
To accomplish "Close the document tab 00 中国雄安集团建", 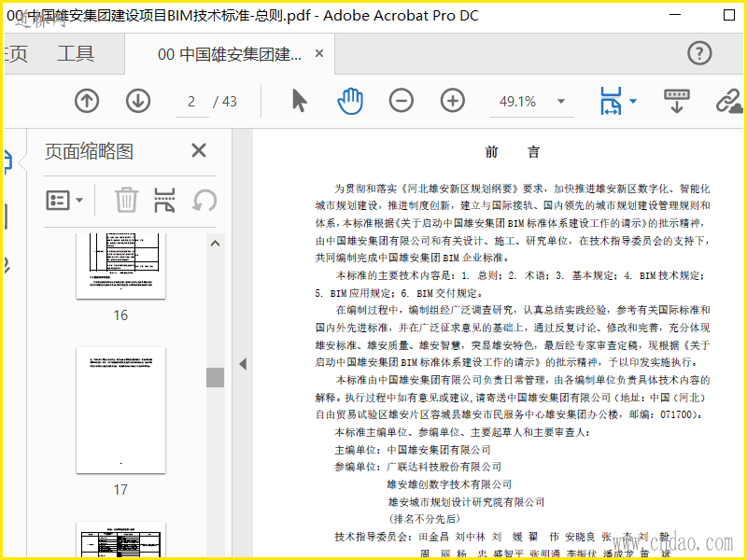I will [x=319, y=53].
